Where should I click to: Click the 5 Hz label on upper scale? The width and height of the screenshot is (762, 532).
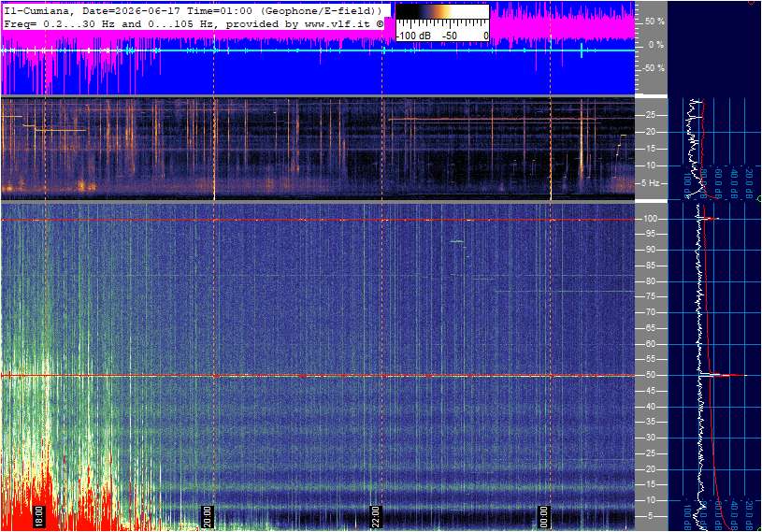coord(650,183)
